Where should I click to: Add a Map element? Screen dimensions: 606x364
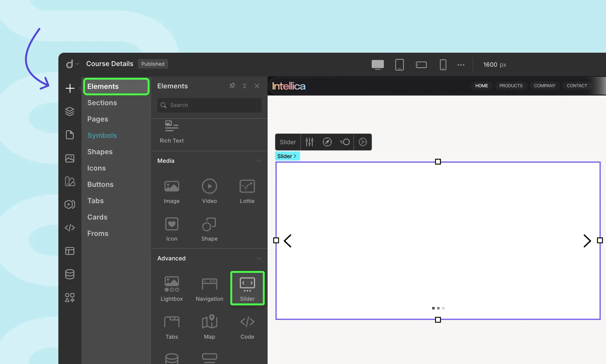210,327
